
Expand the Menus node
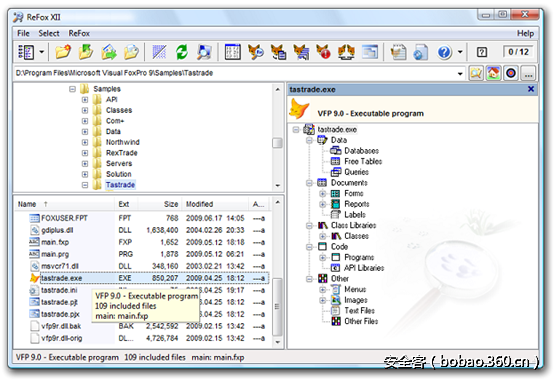[323, 290]
